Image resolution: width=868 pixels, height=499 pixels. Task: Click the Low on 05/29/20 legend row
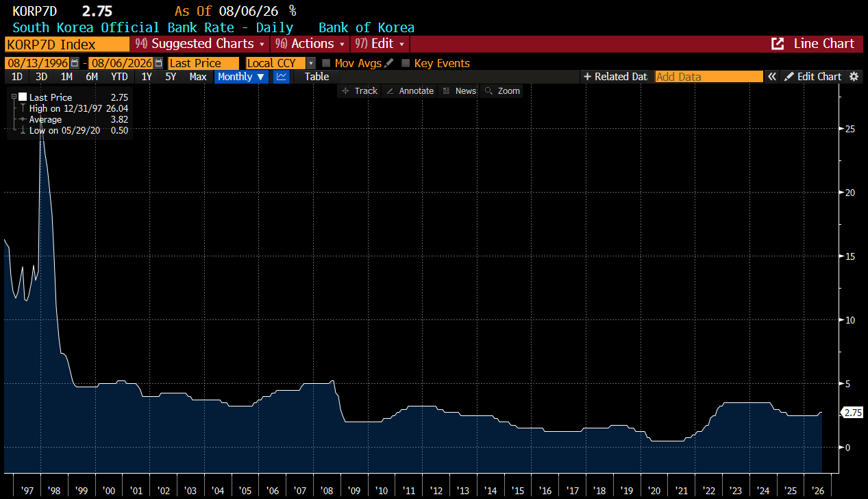click(79, 130)
